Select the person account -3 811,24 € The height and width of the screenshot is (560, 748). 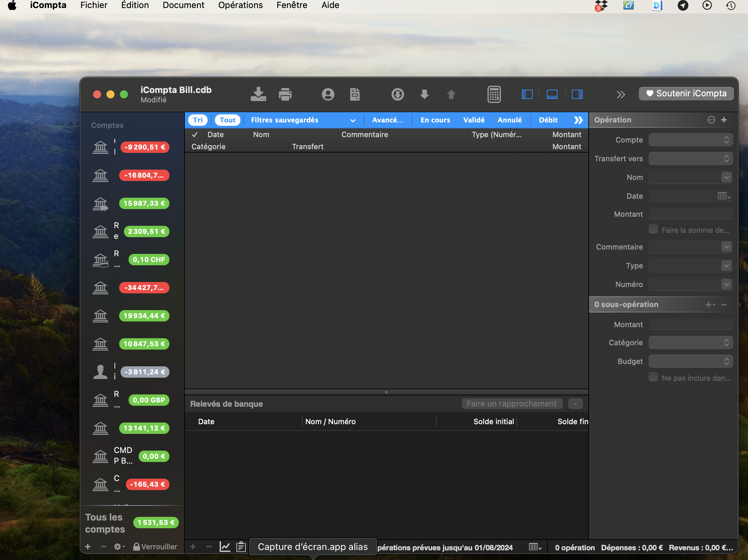click(132, 372)
